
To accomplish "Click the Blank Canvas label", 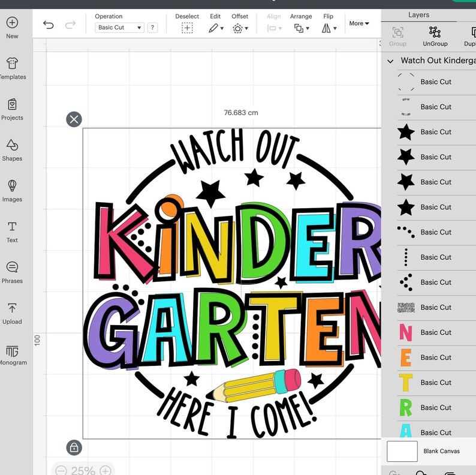I will point(441,451).
